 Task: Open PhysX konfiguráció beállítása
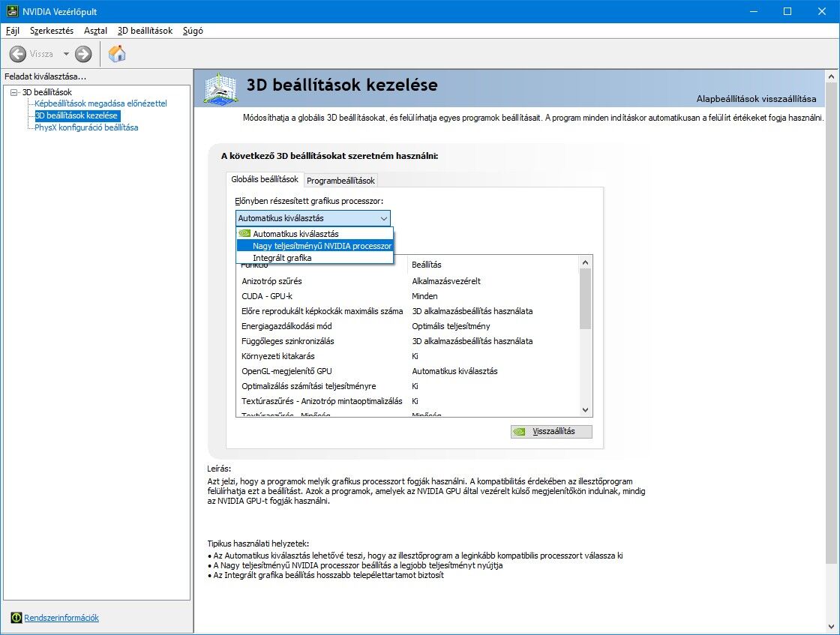(x=86, y=127)
